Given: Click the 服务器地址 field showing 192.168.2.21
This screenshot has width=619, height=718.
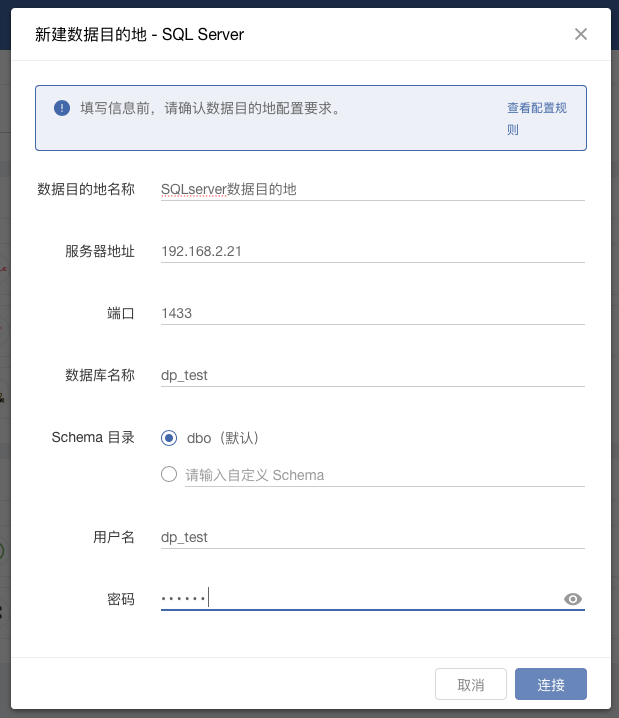Looking at the screenshot, I should click(372, 251).
